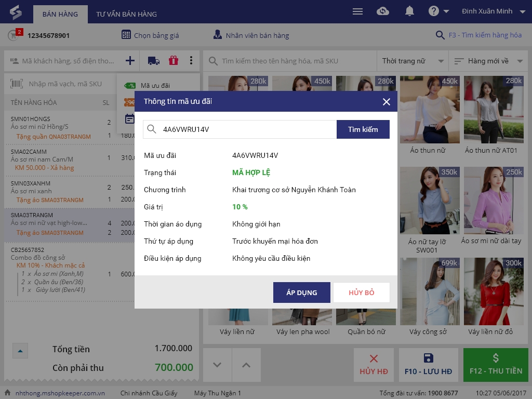Open the Hàng mới về sort dropdown
532x399 pixels.
click(x=488, y=61)
